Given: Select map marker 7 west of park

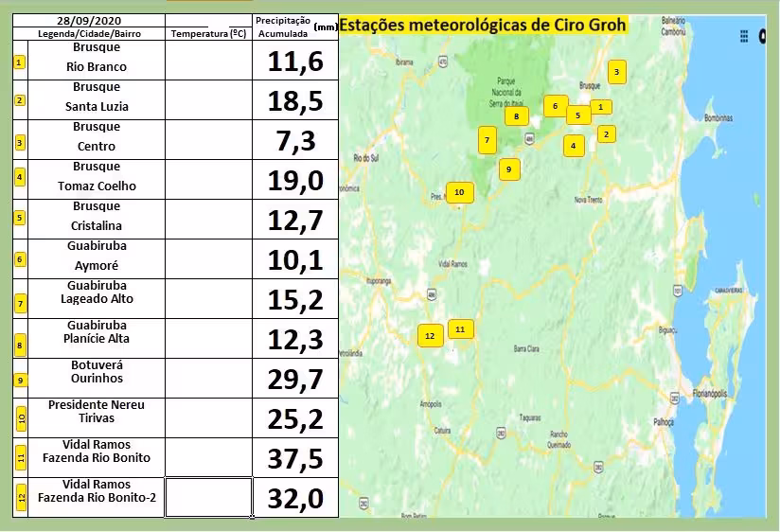Looking at the screenshot, I should coord(487,140).
